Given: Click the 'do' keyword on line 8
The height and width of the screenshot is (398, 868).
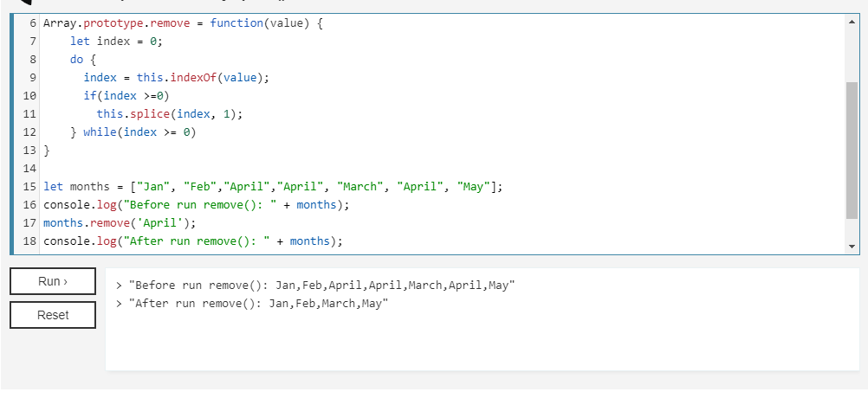Looking at the screenshot, I should 76,59.
